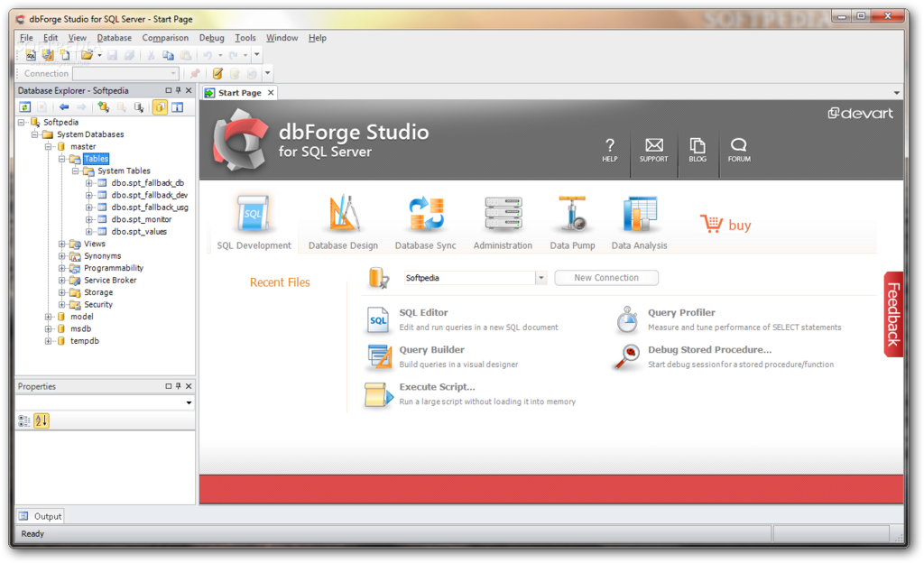This screenshot has height=563, width=924.
Task: Open the Data Pump section icon
Action: (x=571, y=214)
